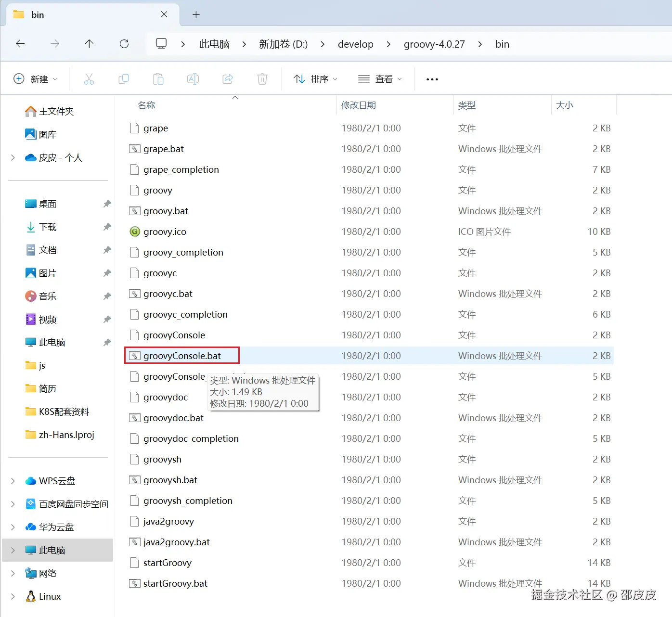Open 文档 folder in quick access
This screenshot has height=617, width=672.
(x=41, y=250)
